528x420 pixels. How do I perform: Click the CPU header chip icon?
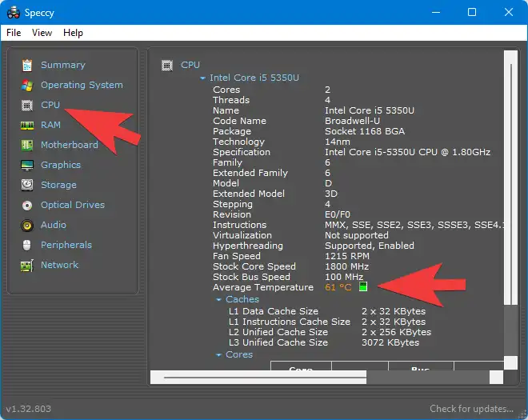(x=167, y=65)
